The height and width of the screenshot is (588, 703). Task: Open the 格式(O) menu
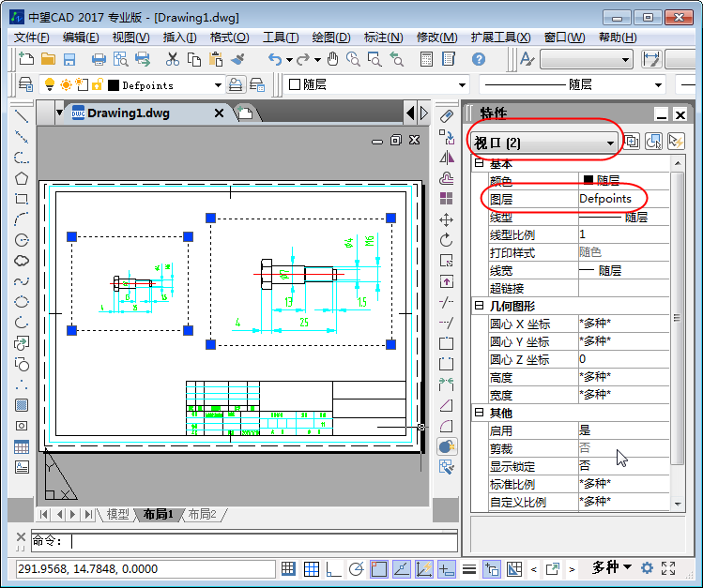229,38
